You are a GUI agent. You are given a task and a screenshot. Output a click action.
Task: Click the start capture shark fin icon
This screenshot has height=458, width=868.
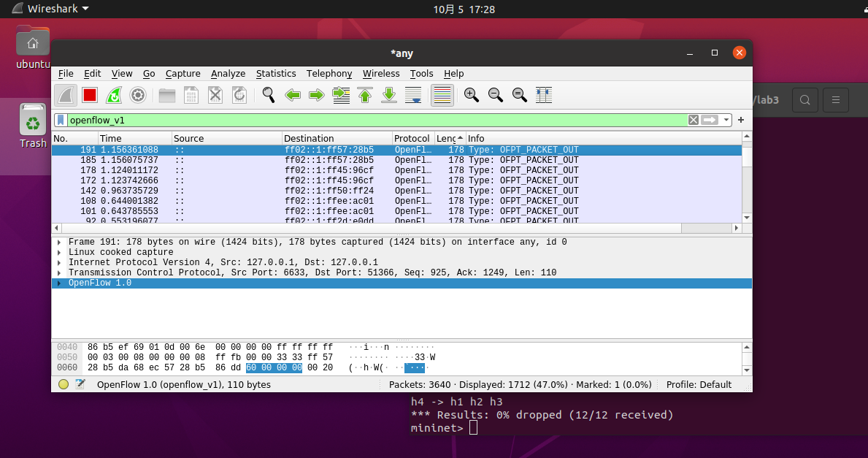tap(66, 95)
